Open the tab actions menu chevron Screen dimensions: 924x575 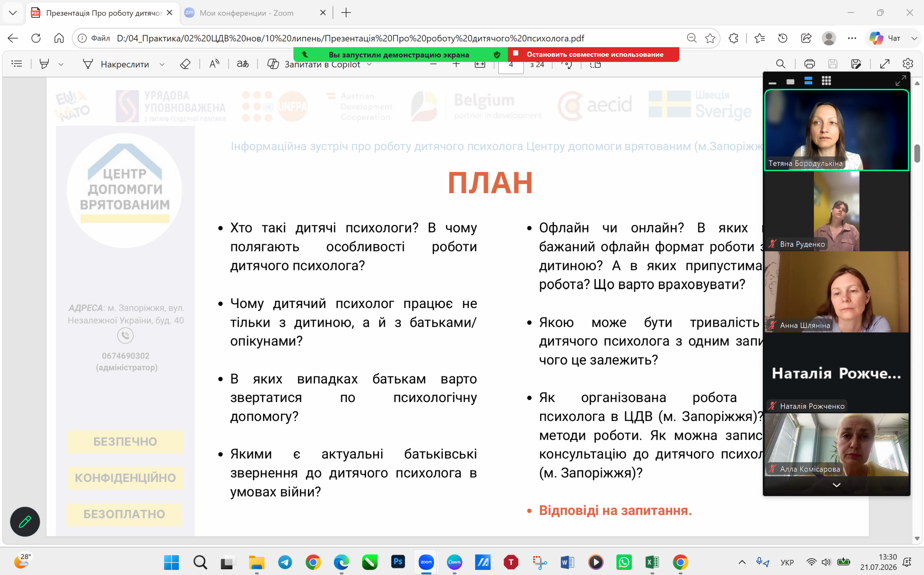(x=13, y=13)
